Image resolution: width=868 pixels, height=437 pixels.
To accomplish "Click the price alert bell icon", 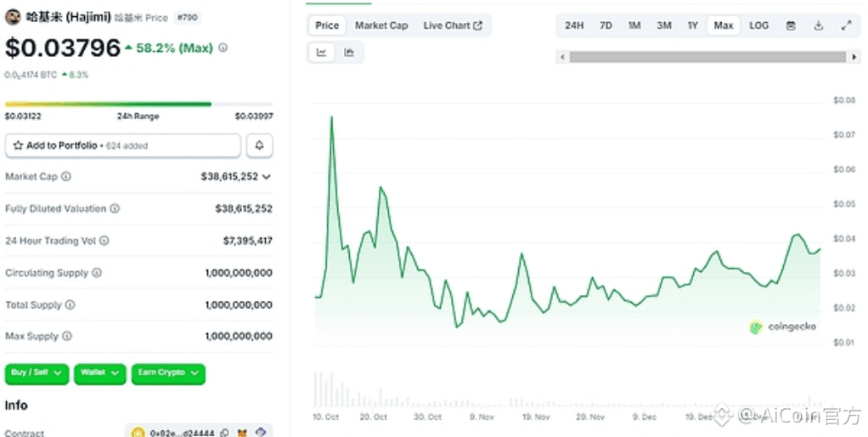I will point(260,145).
